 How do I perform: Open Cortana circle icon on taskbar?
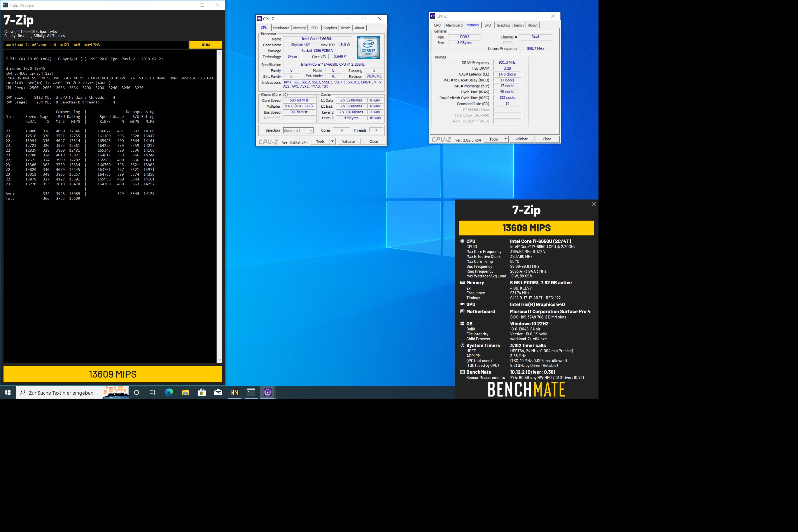[x=136, y=393]
